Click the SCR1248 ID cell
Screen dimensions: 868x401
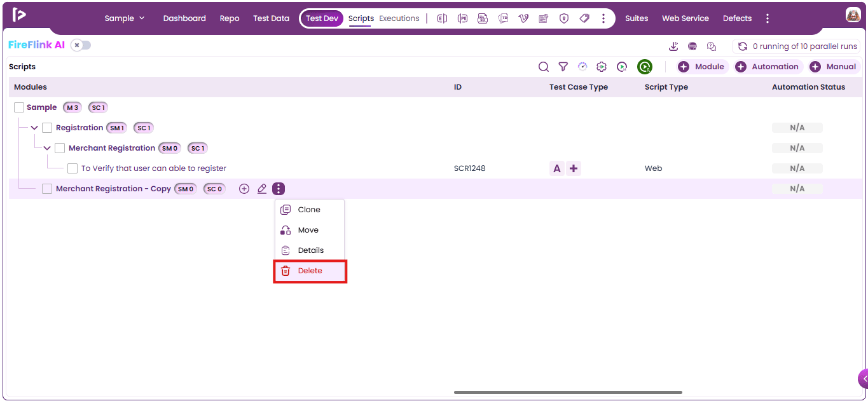470,168
